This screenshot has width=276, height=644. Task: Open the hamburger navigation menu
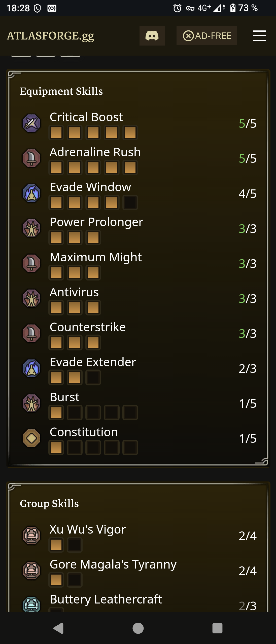(x=259, y=36)
